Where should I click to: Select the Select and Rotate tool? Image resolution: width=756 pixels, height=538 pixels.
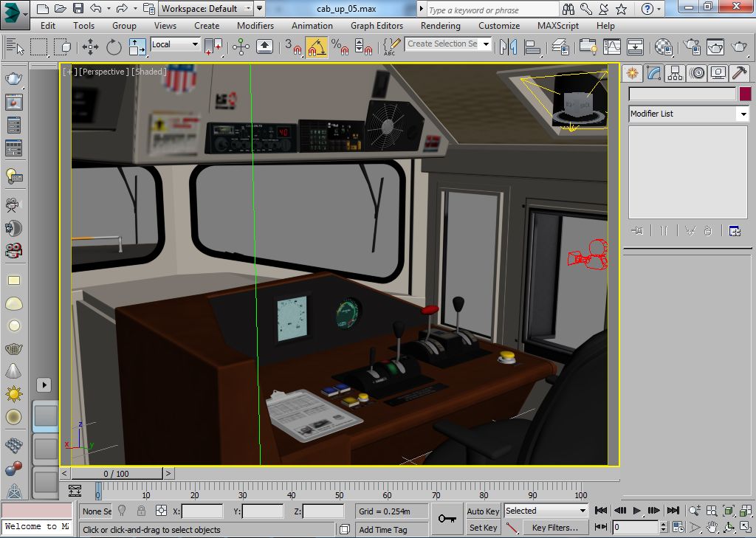pyautogui.click(x=114, y=46)
